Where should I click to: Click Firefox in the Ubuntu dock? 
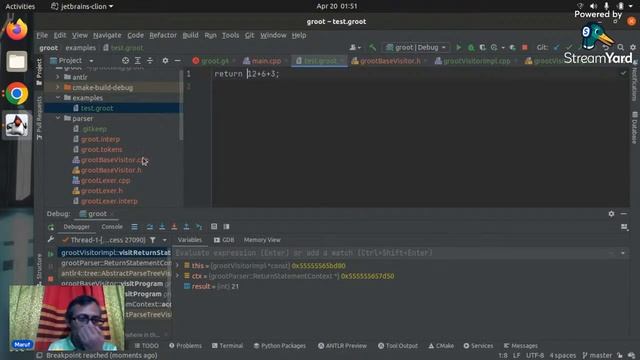pos(17,30)
